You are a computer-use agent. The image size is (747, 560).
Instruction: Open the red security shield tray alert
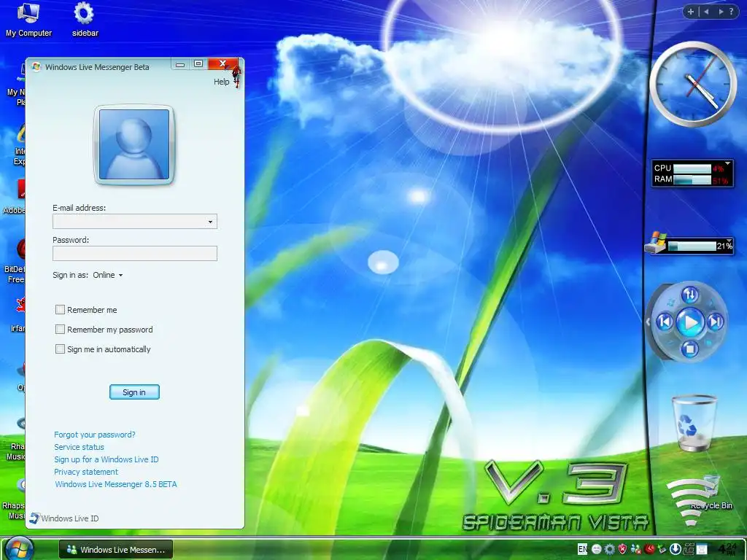[622, 549]
